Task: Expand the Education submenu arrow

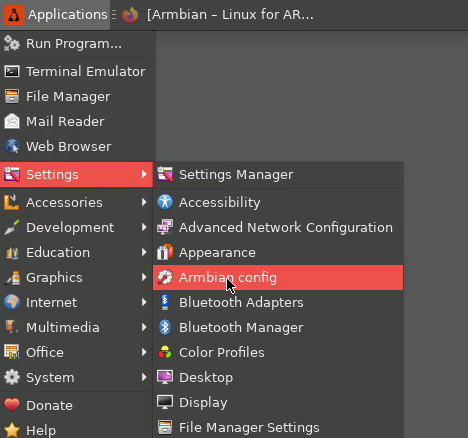Action: (x=144, y=252)
